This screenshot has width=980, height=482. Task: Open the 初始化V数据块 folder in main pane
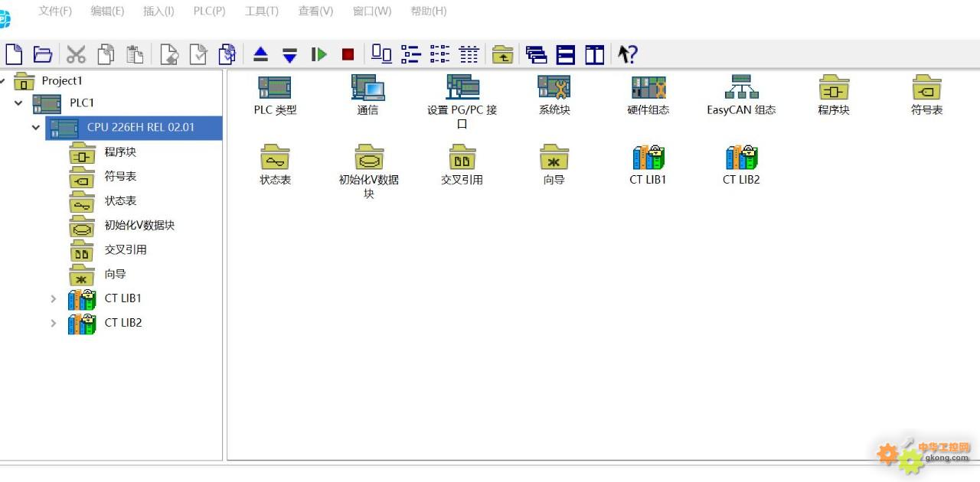[368, 171]
